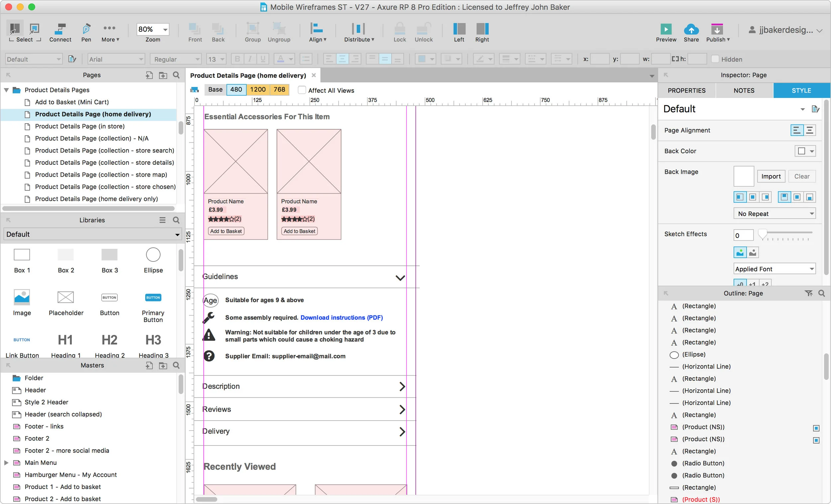The width and height of the screenshot is (831, 504).
Task: Toggle italic text formatting
Action: tap(250, 59)
